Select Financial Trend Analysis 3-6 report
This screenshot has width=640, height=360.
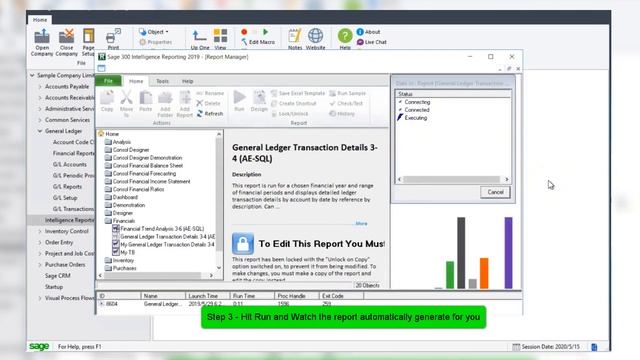[162, 229]
